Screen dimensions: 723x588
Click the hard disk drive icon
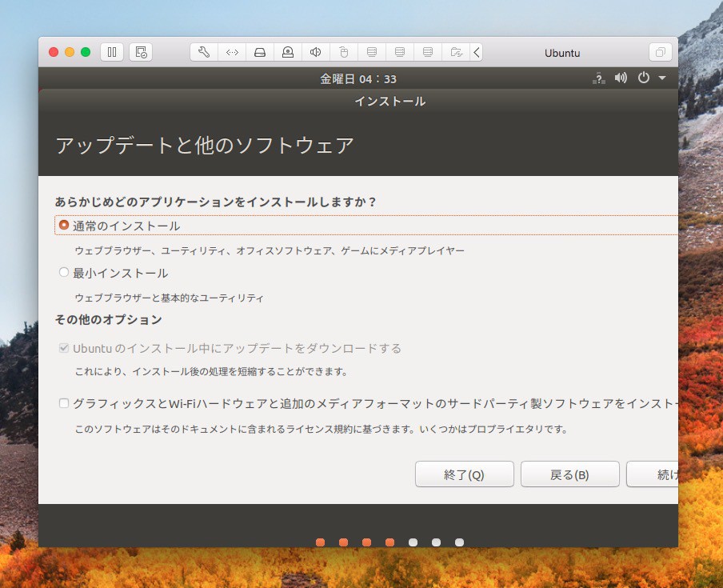click(x=259, y=53)
